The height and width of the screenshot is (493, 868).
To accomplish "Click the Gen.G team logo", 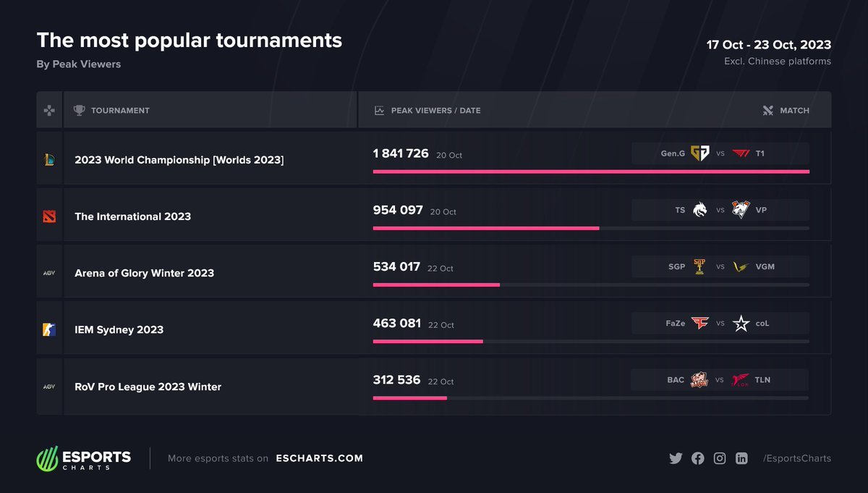I will (700, 153).
